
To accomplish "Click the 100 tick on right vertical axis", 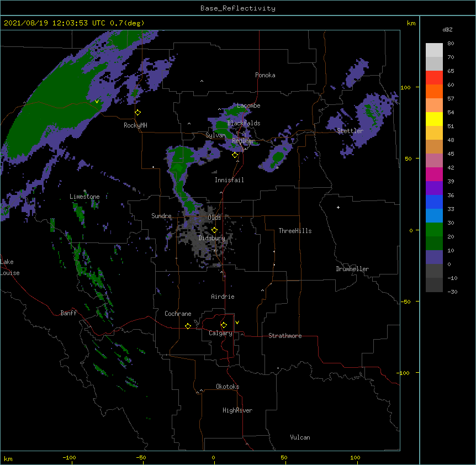I will point(405,87).
